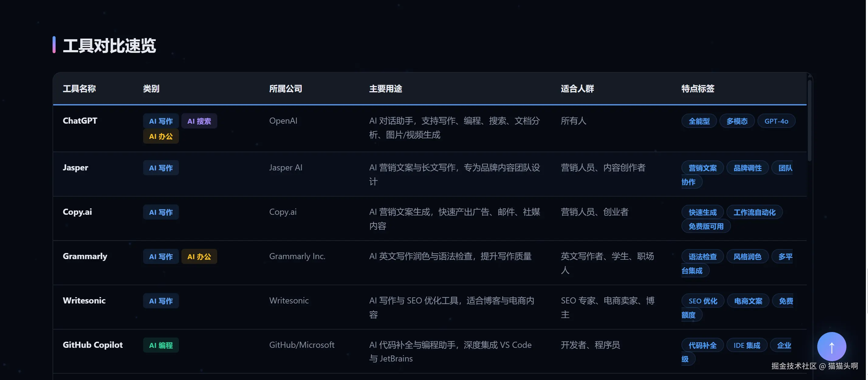Click the 语法检查 feature tag
Screen dimensions: 868x380
click(702, 257)
